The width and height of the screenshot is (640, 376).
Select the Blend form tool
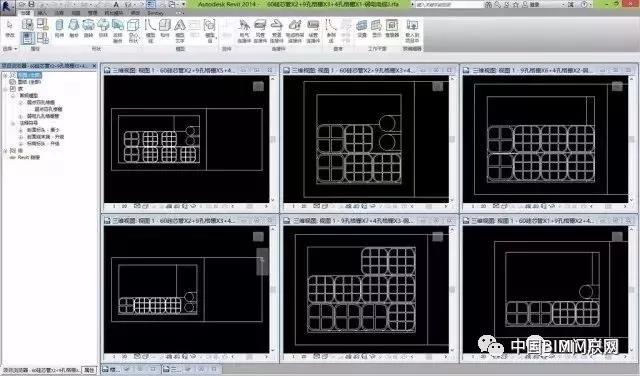pos(74,29)
